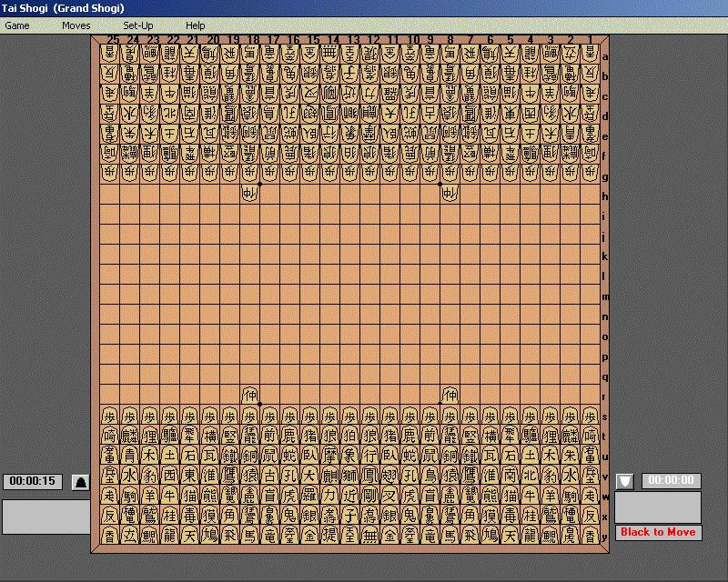Select Black's lance in the bottom-left corner

[109, 536]
